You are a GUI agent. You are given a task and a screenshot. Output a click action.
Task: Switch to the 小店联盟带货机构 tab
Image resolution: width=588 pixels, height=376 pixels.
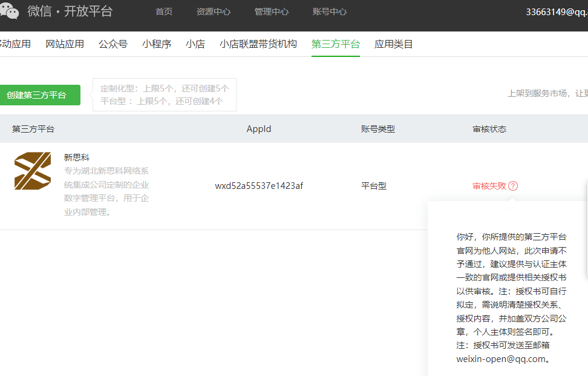click(x=258, y=44)
